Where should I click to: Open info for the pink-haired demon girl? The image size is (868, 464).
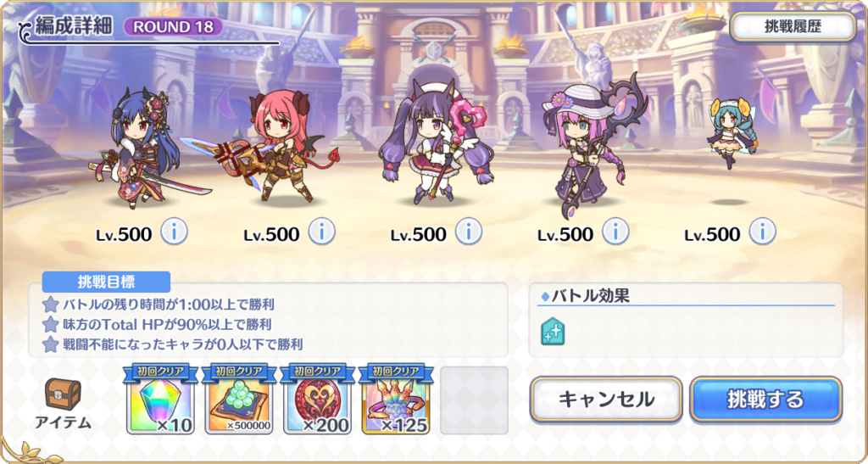(321, 233)
